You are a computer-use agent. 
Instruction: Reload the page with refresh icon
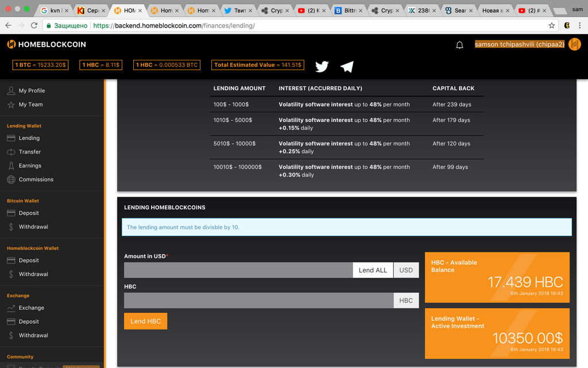point(34,25)
